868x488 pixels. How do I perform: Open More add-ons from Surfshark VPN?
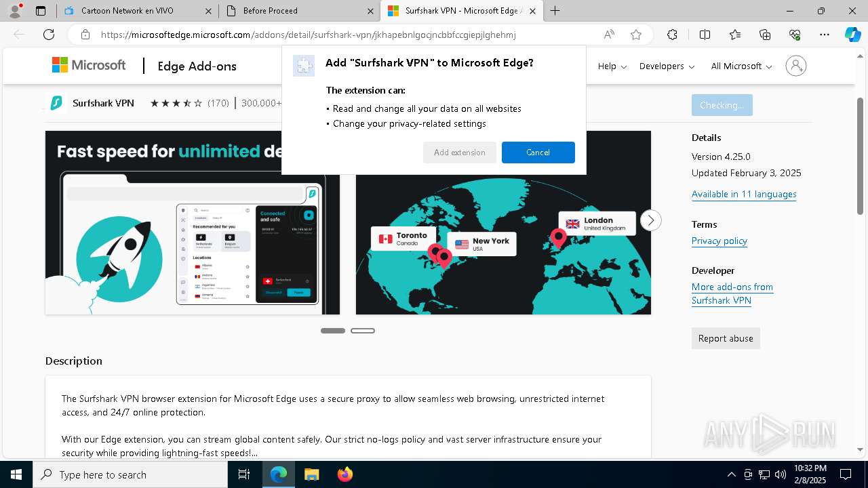[732, 293]
